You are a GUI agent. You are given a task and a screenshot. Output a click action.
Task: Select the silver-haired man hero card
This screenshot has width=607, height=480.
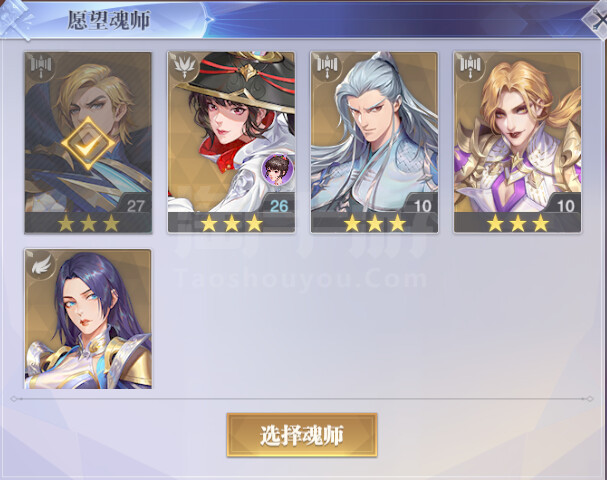click(x=374, y=143)
